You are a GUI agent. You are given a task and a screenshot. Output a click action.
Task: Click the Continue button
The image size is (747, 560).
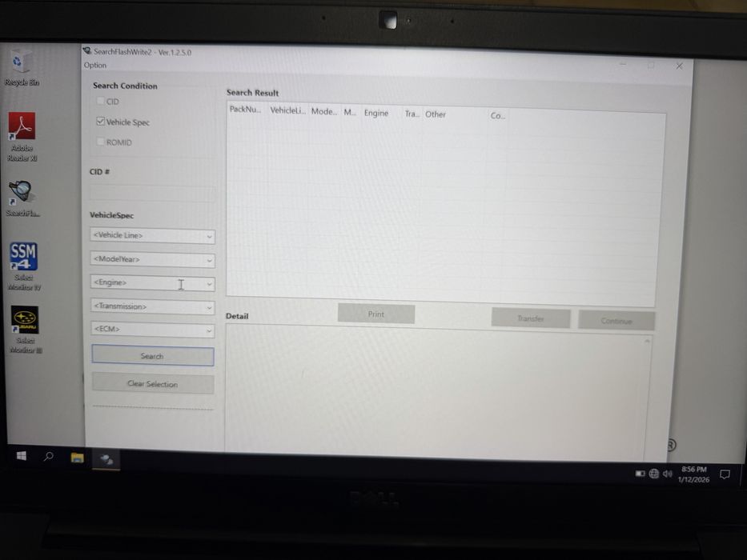tap(616, 321)
